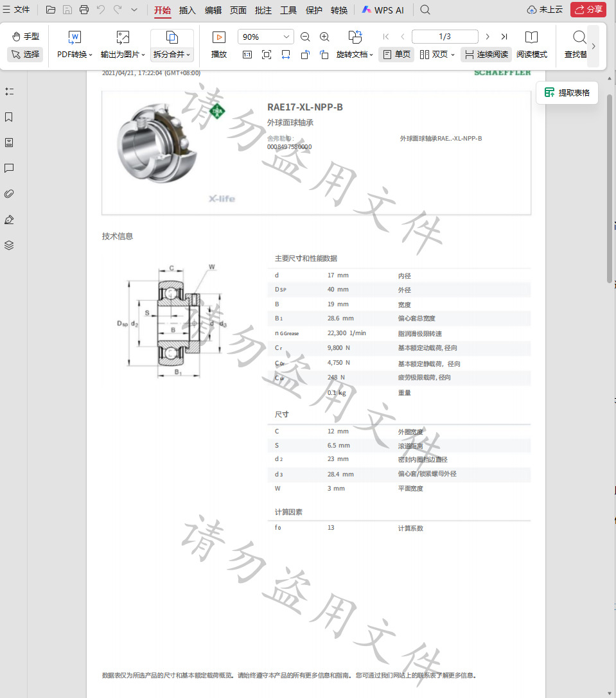Open the 转换 tab

click(x=339, y=10)
